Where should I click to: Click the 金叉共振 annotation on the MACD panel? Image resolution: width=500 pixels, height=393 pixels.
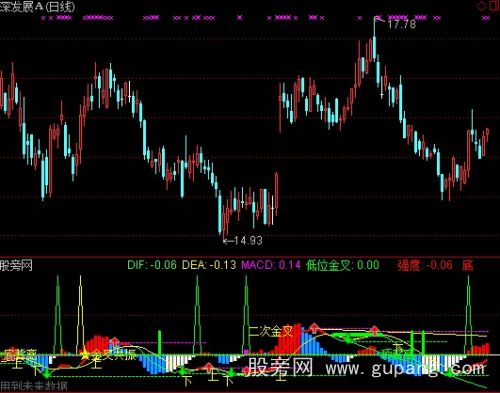[x=114, y=355]
